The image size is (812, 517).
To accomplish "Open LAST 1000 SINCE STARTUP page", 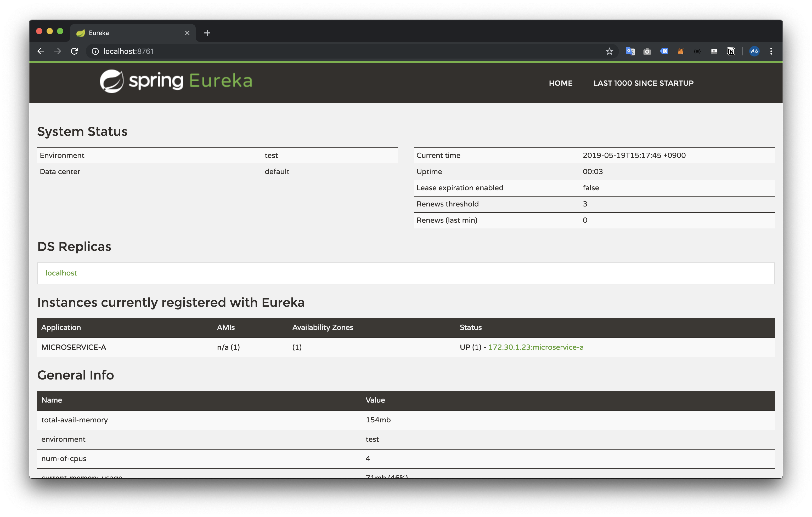I will pos(643,83).
